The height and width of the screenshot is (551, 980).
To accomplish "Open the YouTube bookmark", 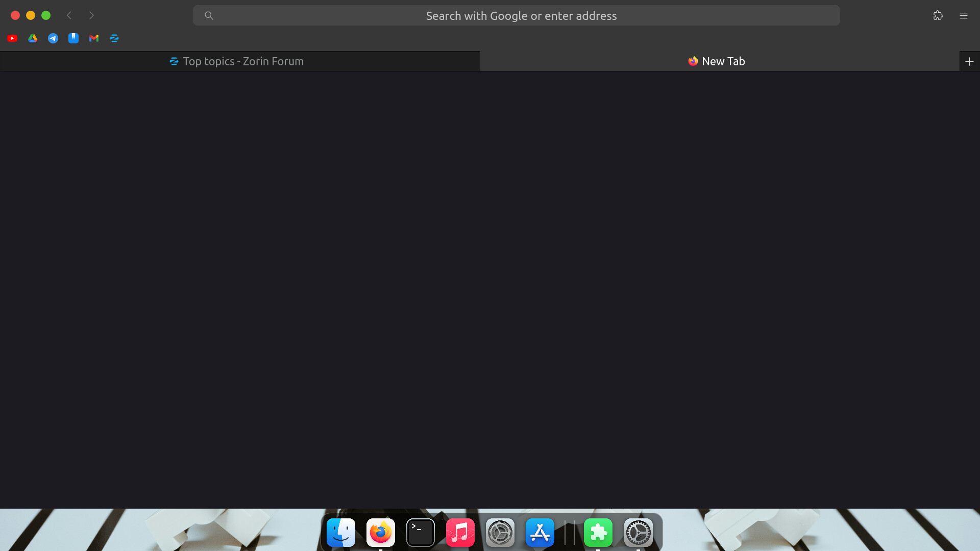I will [x=12, y=38].
